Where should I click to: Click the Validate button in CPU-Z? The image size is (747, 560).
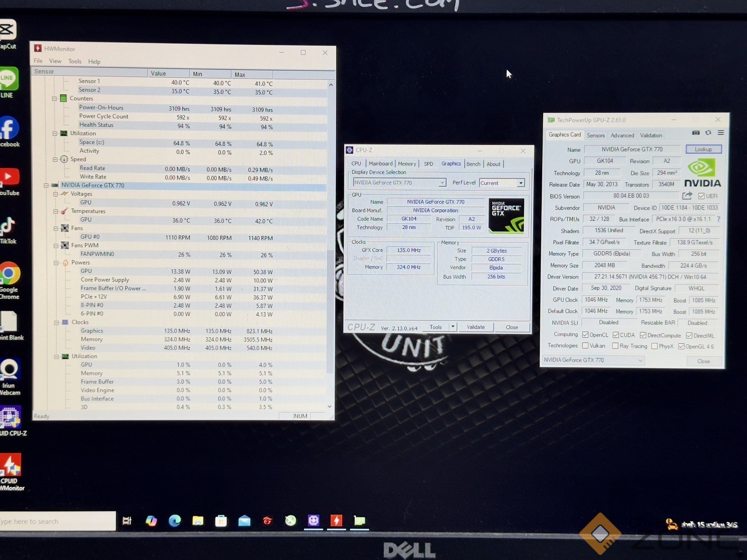(x=475, y=327)
